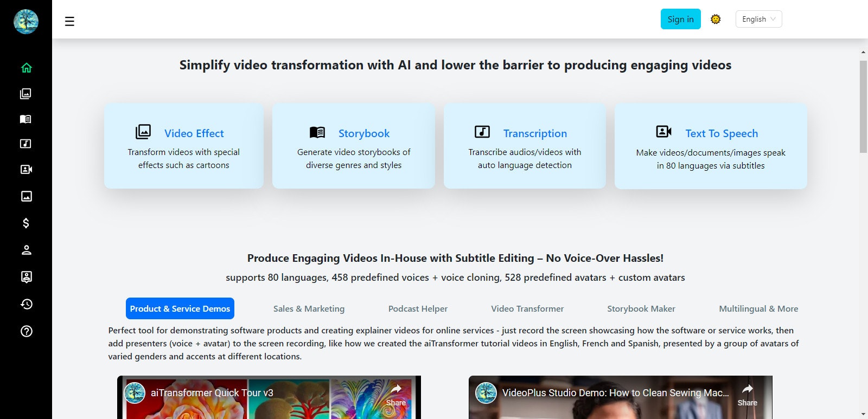
Task: Open the help question-mark sidebar icon
Action: pos(26,331)
